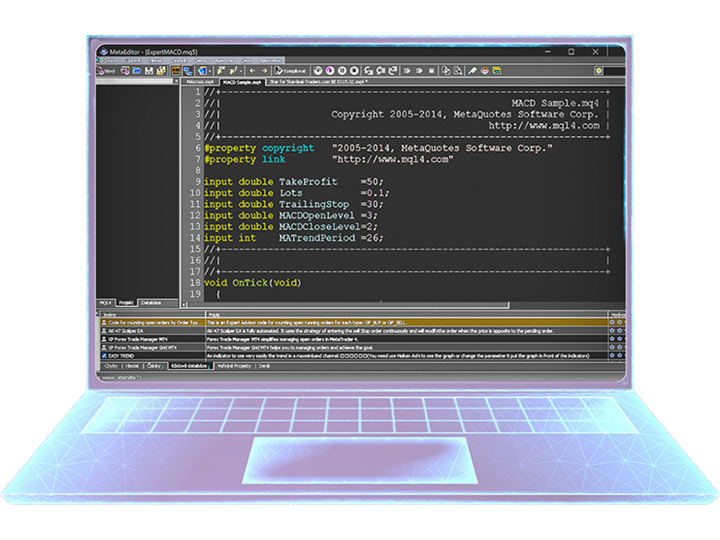The height and width of the screenshot is (540, 720).
Task: Click the yellow back navigation arrow
Action: tap(252, 71)
